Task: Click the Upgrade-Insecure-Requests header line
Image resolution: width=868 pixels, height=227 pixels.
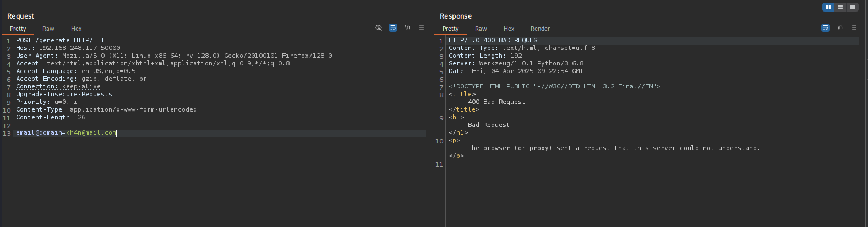Action: click(x=70, y=94)
